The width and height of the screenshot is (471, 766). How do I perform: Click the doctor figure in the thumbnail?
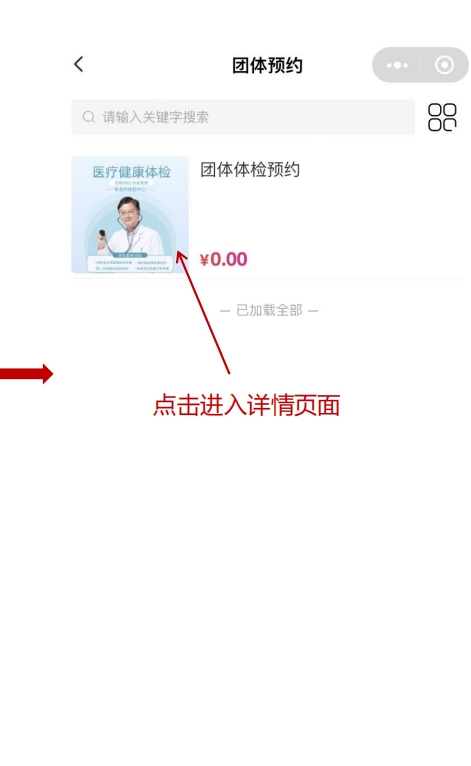click(x=129, y=226)
